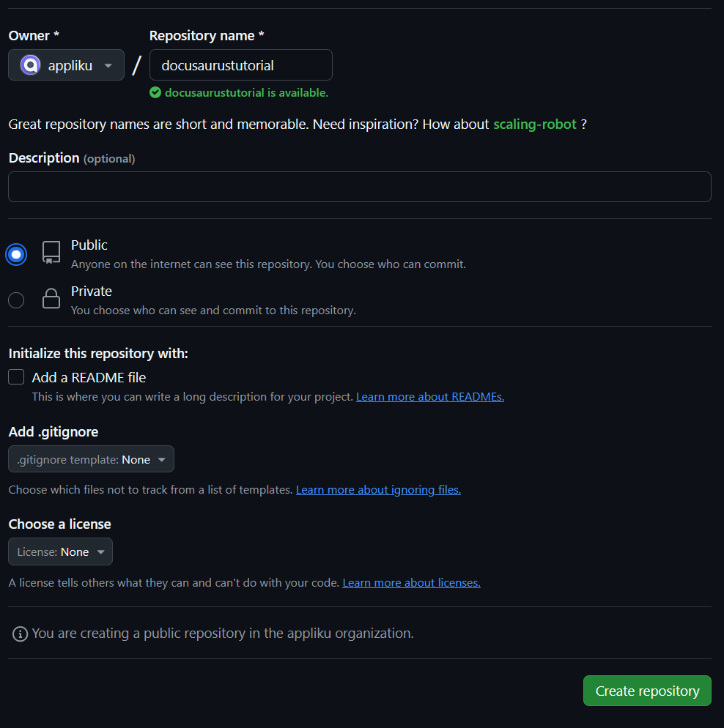
Task: Click the Create repository button
Action: click(647, 691)
